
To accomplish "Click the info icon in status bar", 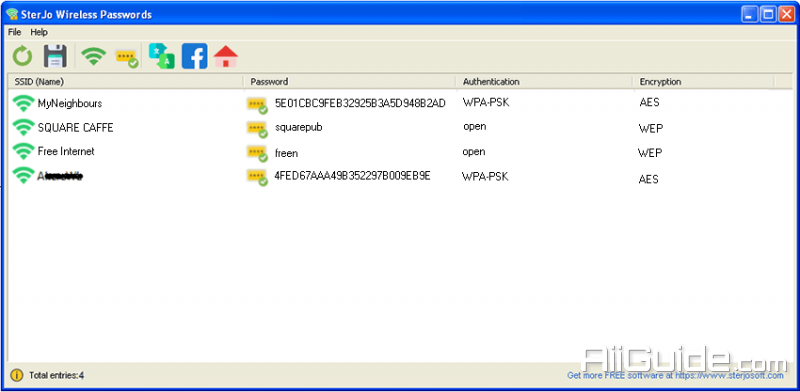I will 17,375.
